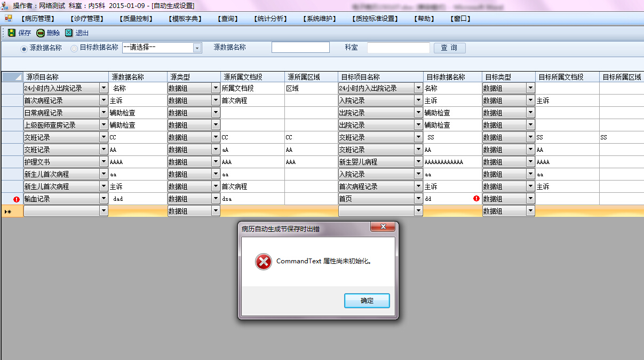644x360 pixels.
Task: Open the 系统维护 menu
Action: tap(320, 19)
